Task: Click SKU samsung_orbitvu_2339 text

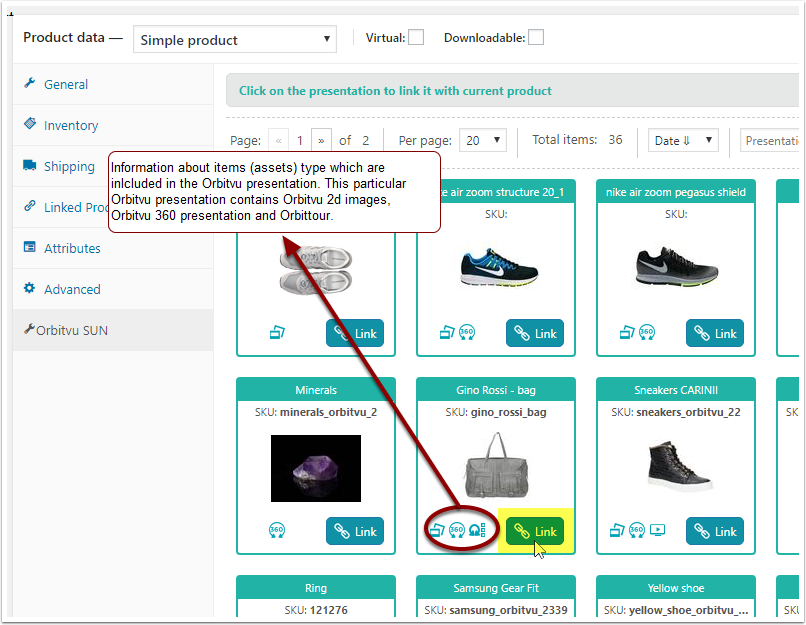Action: (x=496, y=610)
